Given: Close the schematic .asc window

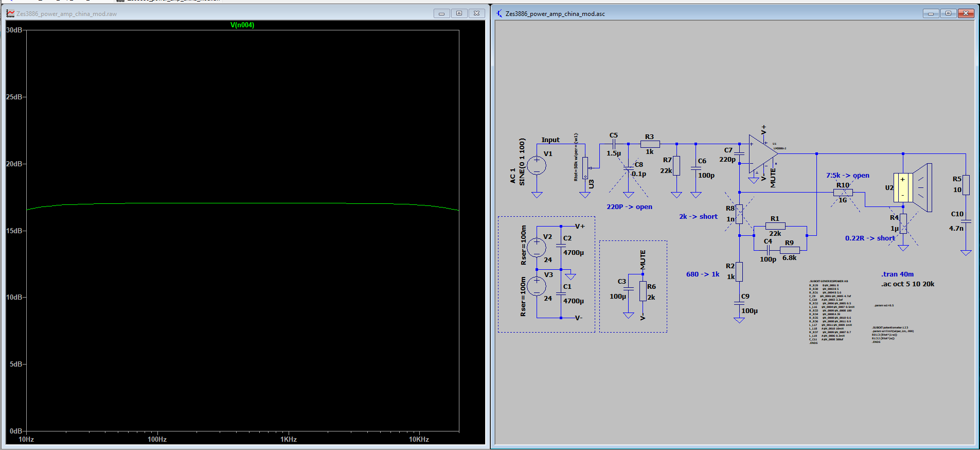Looking at the screenshot, I should coord(966,13).
